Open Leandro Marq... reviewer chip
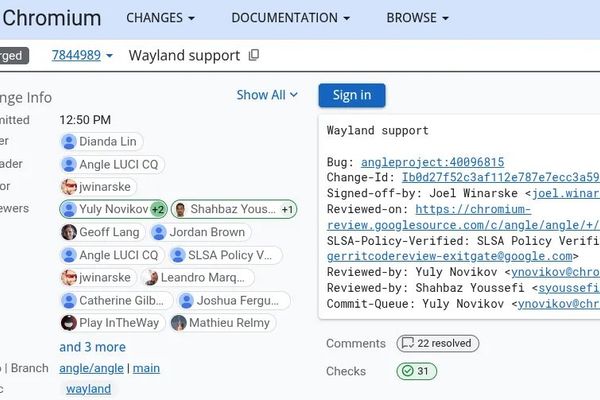 tap(197, 278)
